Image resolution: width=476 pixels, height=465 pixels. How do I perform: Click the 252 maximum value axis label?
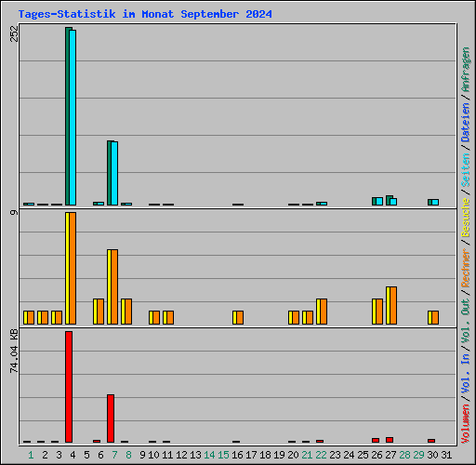click(x=14, y=33)
